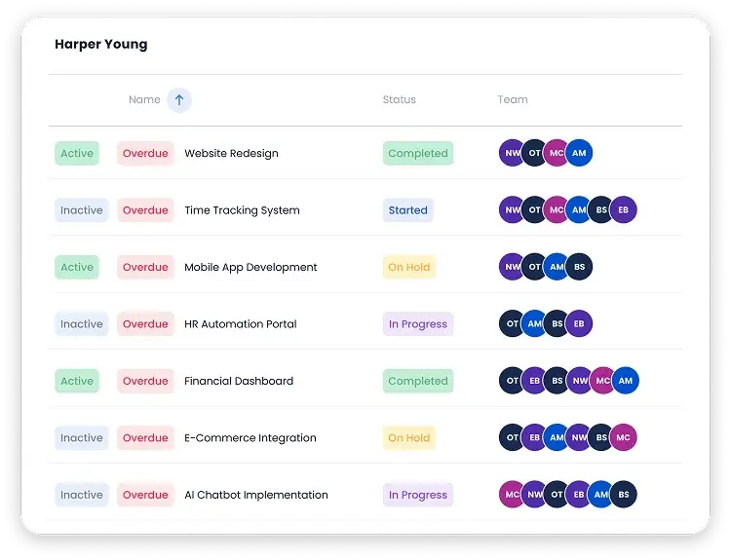This screenshot has width=731, height=560.
Task: Click the MC avatar in E-Commerce Integration row
Action: coord(624,437)
